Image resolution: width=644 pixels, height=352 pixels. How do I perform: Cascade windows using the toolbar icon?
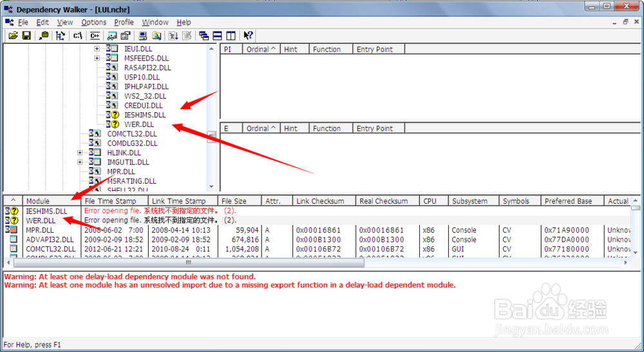pos(204,35)
